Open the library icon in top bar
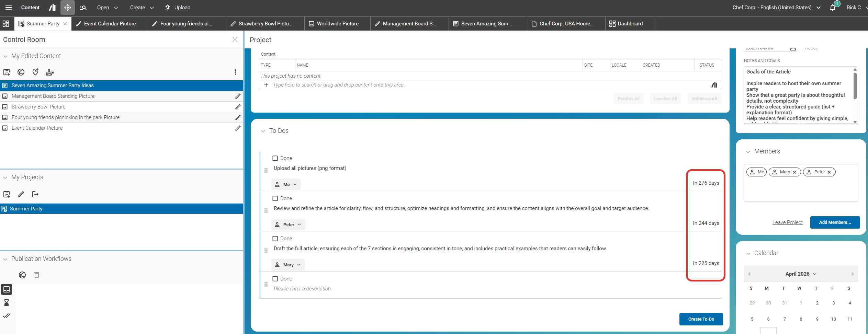868x334 pixels. [x=52, y=8]
